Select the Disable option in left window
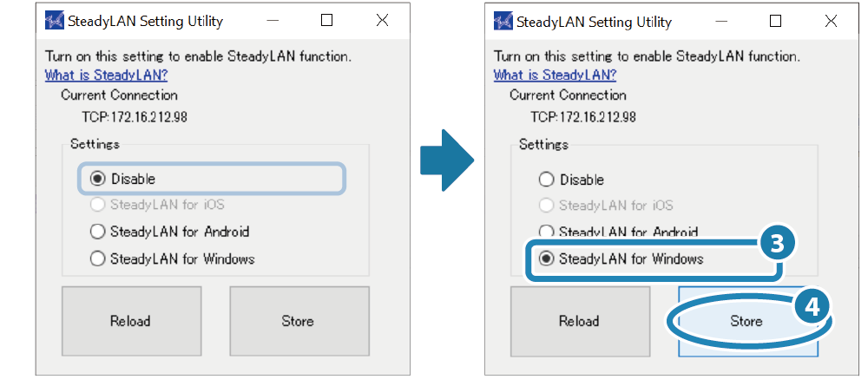The image size is (868, 386). 97,180
